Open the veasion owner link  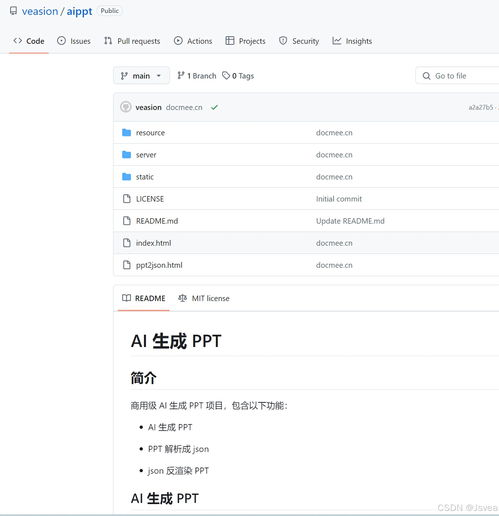tap(40, 11)
